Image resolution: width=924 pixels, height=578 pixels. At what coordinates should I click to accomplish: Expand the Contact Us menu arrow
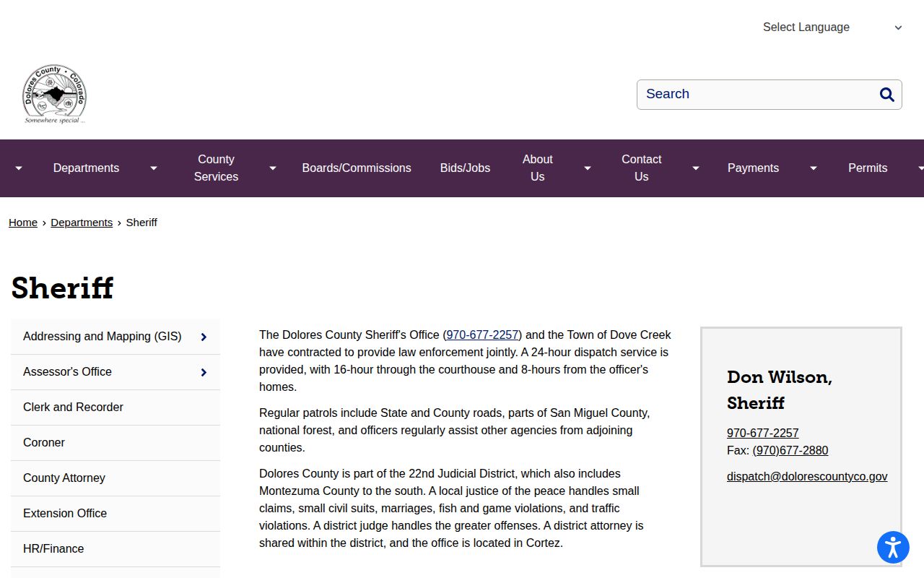(696, 168)
